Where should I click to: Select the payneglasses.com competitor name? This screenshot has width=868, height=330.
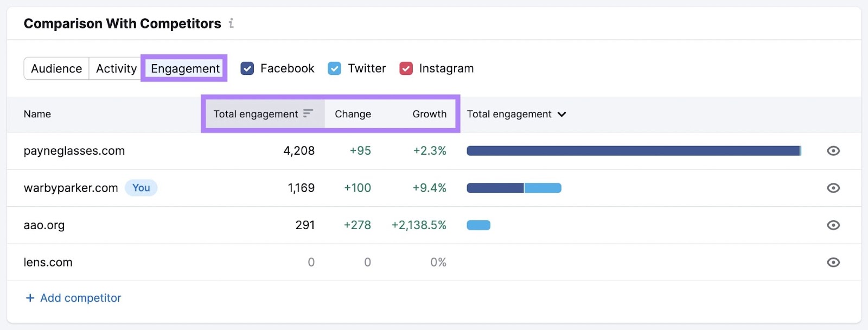click(74, 151)
